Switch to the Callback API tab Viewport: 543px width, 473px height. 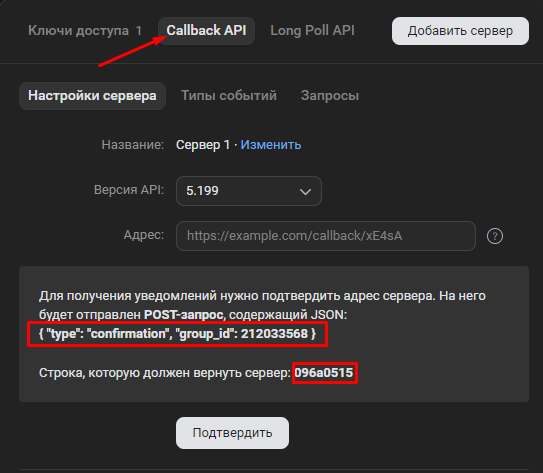(x=206, y=30)
